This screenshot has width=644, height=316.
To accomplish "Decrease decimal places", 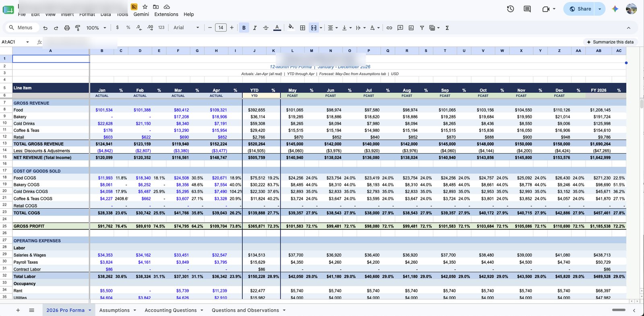I will coord(139,28).
